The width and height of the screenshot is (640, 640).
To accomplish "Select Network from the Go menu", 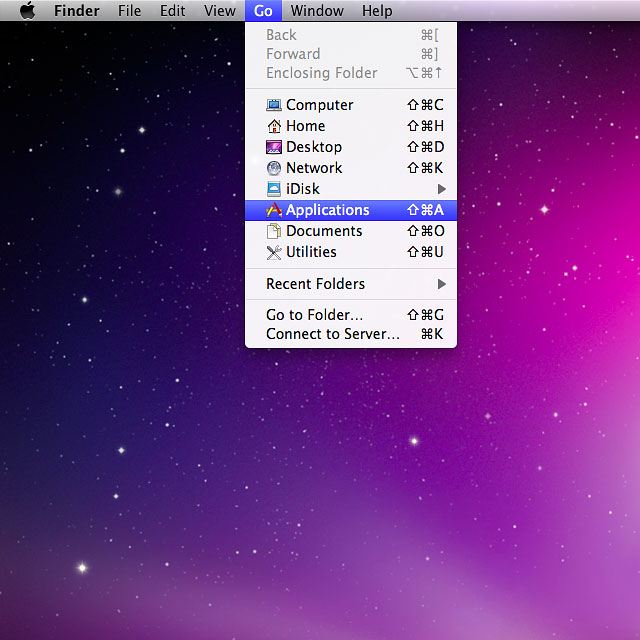I will tap(351, 168).
